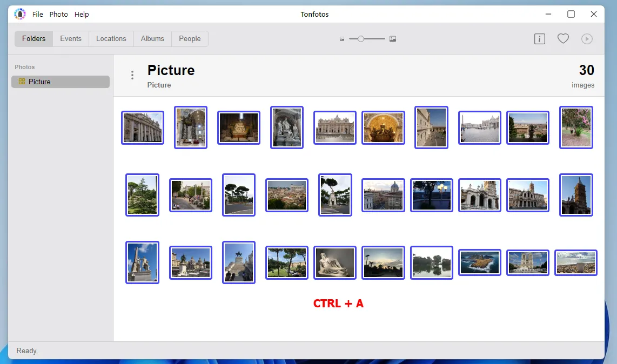The height and width of the screenshot is (364, 617).
Task: Start the slideshow with the play icon
Action: coord(587,38)
